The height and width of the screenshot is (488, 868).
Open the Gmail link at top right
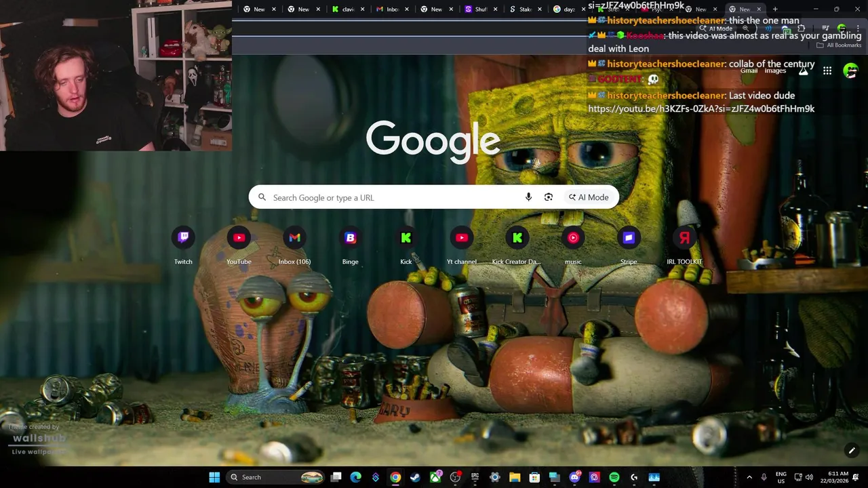pos(749,70)
